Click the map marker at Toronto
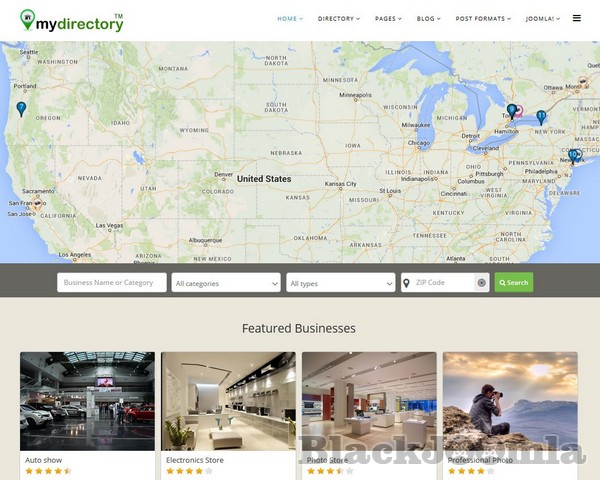600x480 pixels. (512, 111)
